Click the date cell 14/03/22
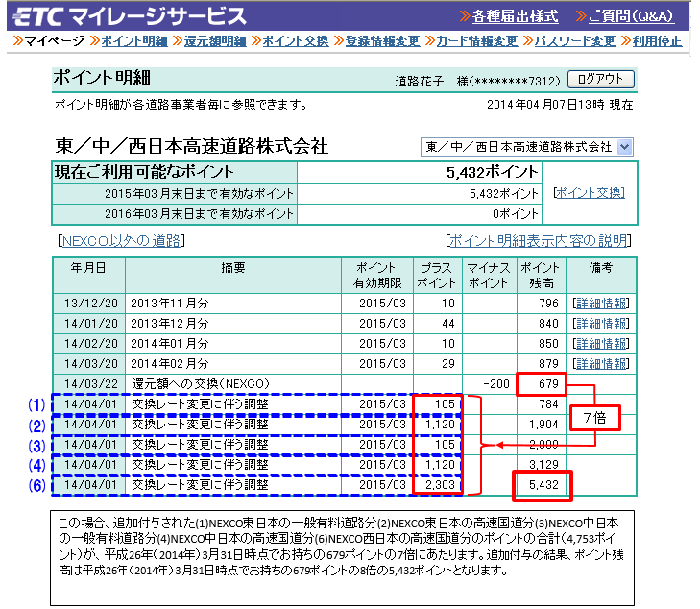Screen dimensions: 700x609 point(89,384)
